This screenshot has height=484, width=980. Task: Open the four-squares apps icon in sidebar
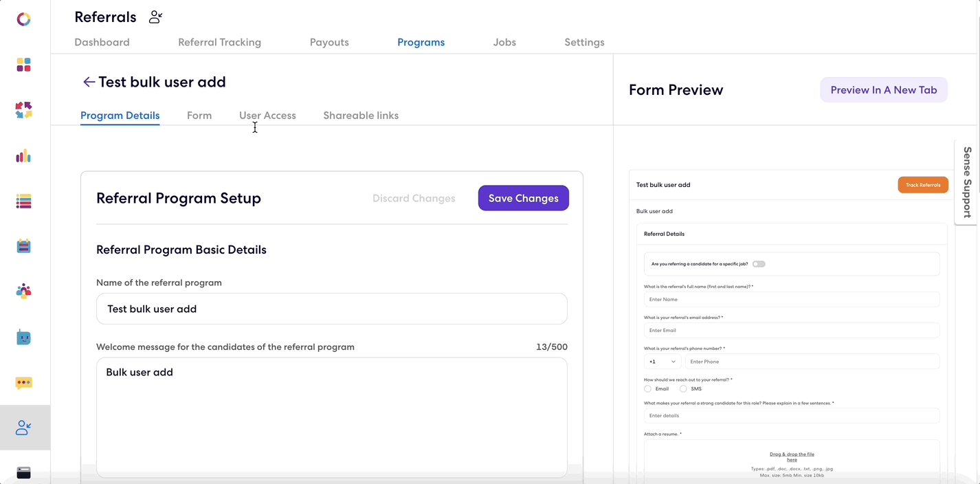[x=24, y=65]
